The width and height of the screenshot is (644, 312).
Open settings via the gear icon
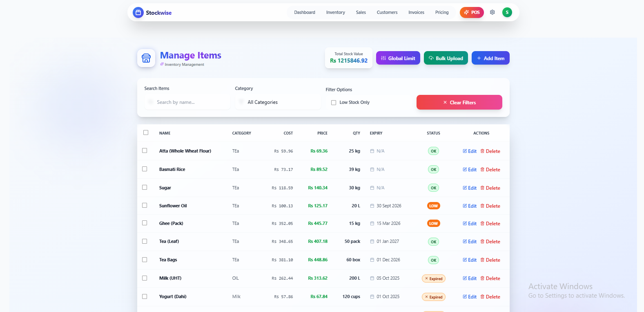(x=492, y=12)
